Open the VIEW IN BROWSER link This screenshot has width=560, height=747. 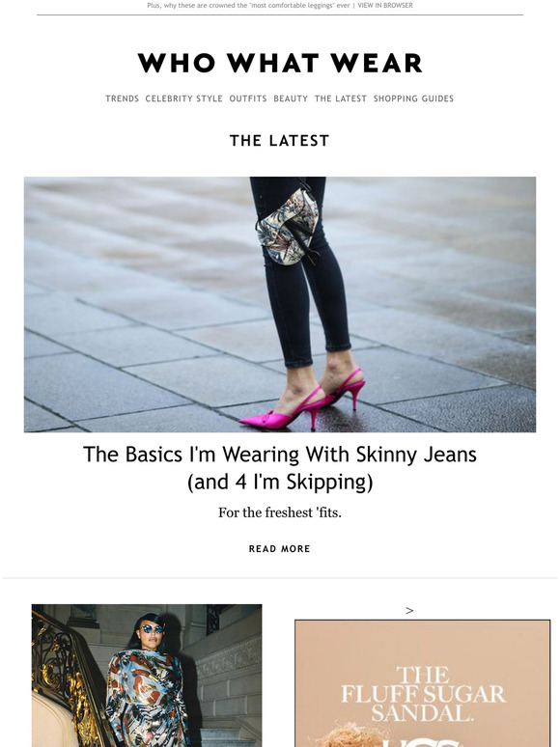click(x=385, y=5)
